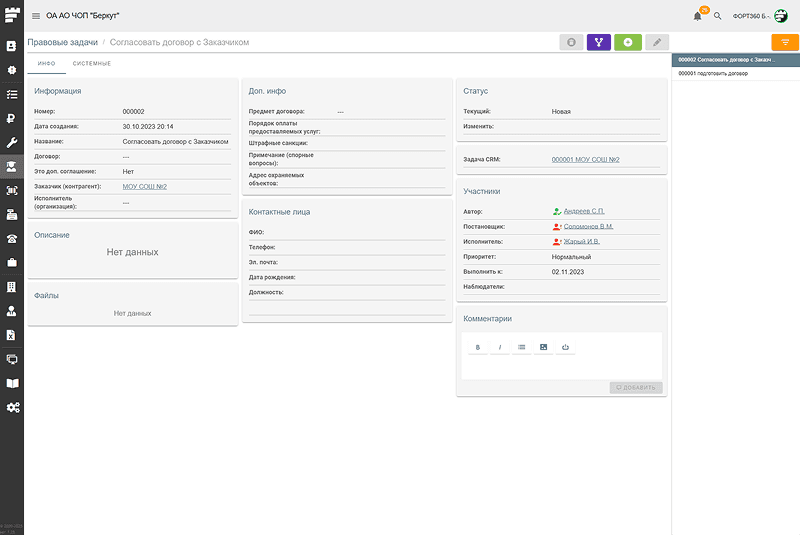Viewport: 800px width, 535px height.
Task: Open the gears settings in sidebar
Action: click(12, 407)
